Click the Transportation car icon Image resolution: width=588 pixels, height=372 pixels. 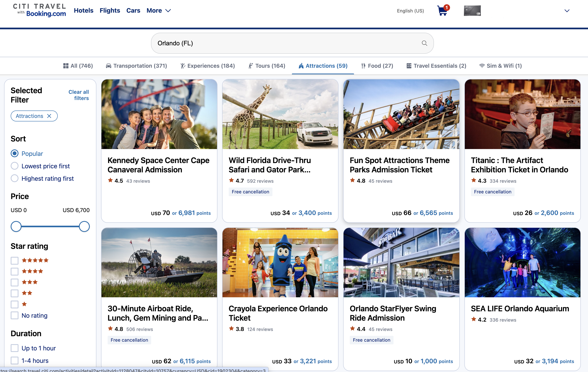tap(108, 66)
